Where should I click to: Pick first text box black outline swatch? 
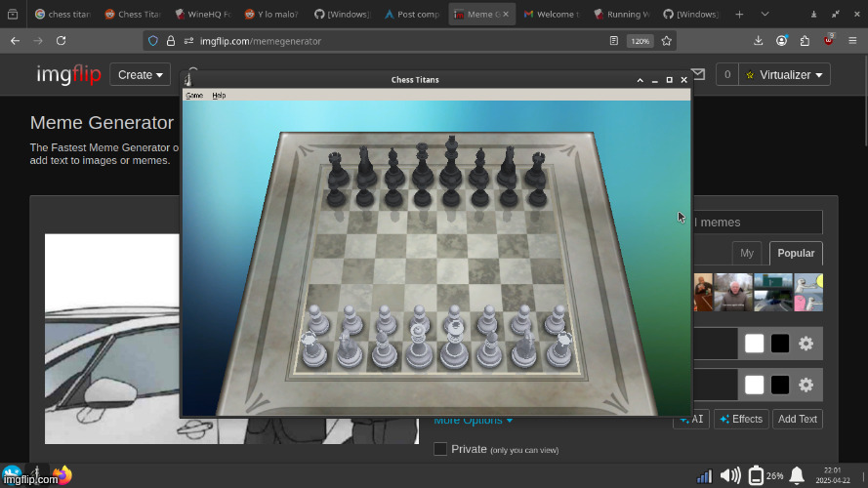[x=780, y=344]
